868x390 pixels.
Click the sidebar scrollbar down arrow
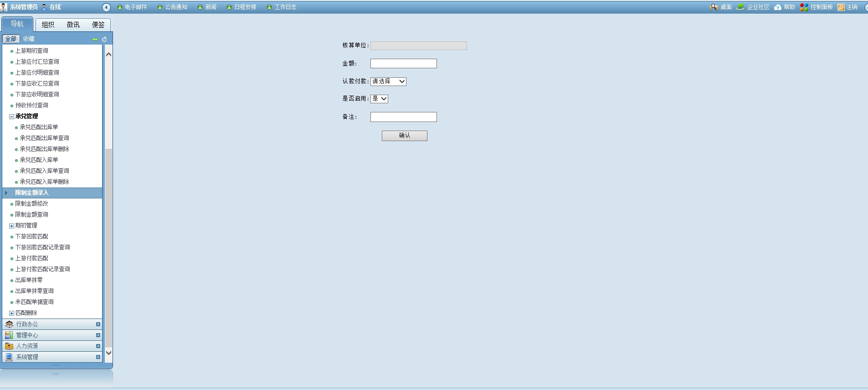point(108,353)
